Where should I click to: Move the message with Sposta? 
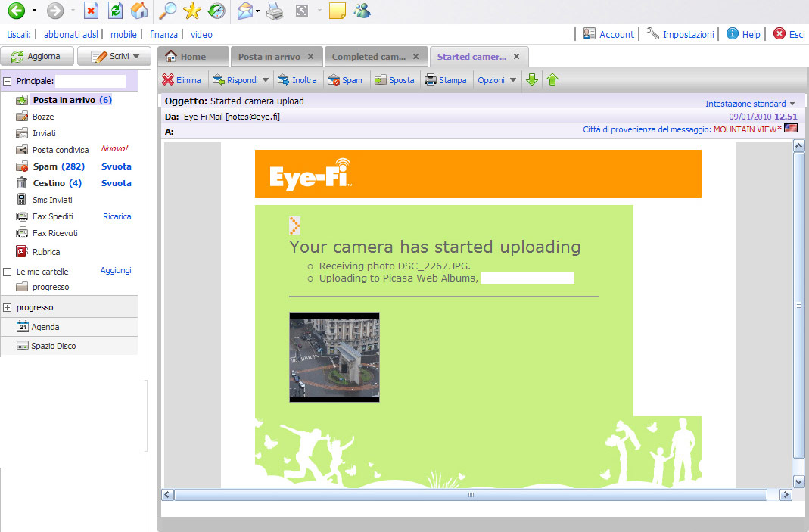click(x=394, y=80)
